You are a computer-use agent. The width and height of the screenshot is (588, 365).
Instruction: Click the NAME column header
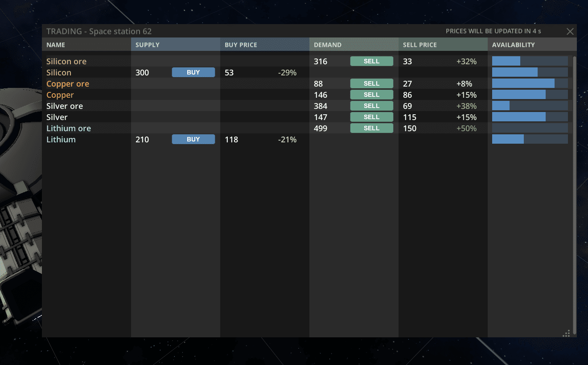(x=86, y=45)
